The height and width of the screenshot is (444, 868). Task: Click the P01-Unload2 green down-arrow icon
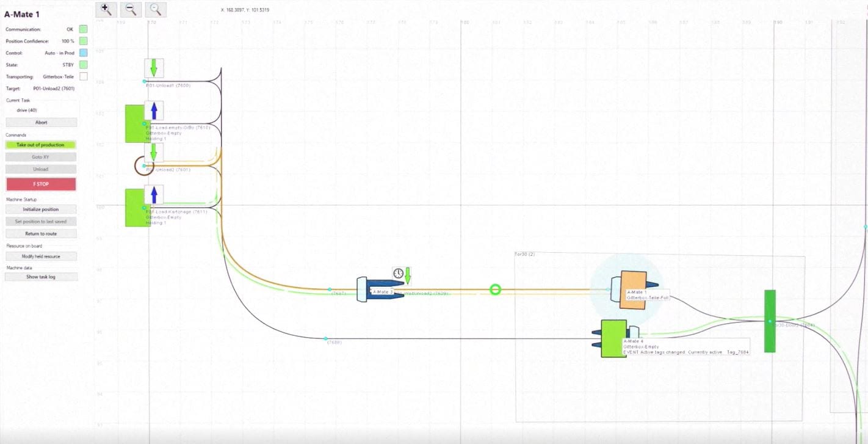tap(154, 153)
